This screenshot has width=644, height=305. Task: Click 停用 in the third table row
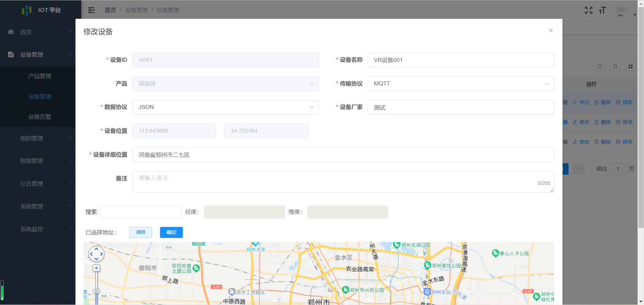coord(624,142)
